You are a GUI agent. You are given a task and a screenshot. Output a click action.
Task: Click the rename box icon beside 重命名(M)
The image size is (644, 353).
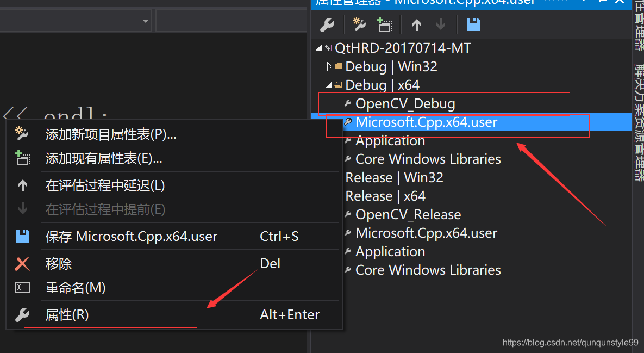(23, 287)
